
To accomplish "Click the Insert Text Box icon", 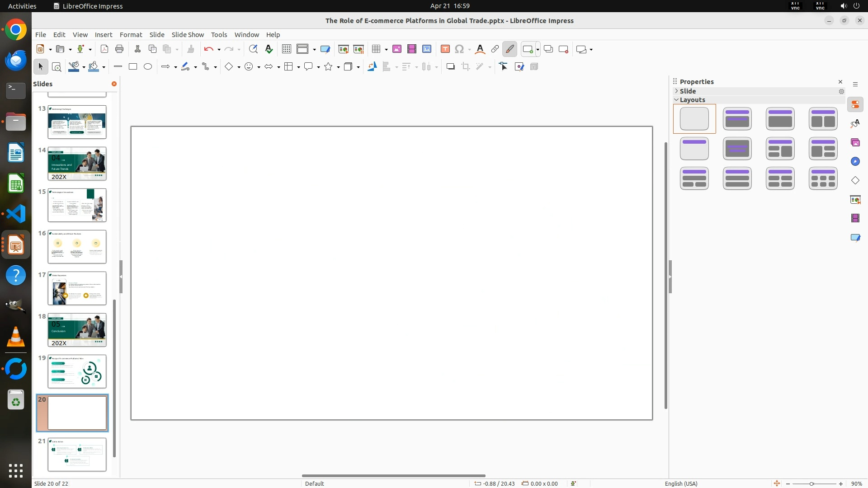I will pyautogui.click(x=445, y=49).
